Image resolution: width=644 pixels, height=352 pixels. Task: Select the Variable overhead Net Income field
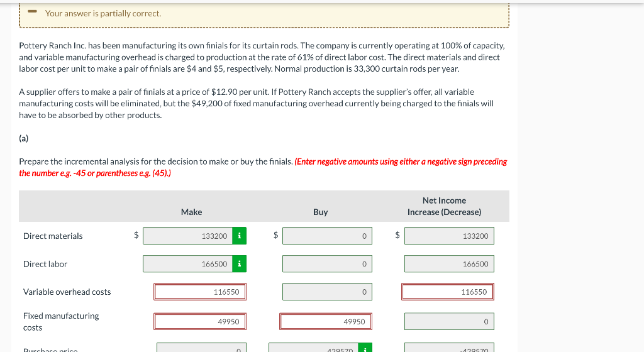point(448,292)
